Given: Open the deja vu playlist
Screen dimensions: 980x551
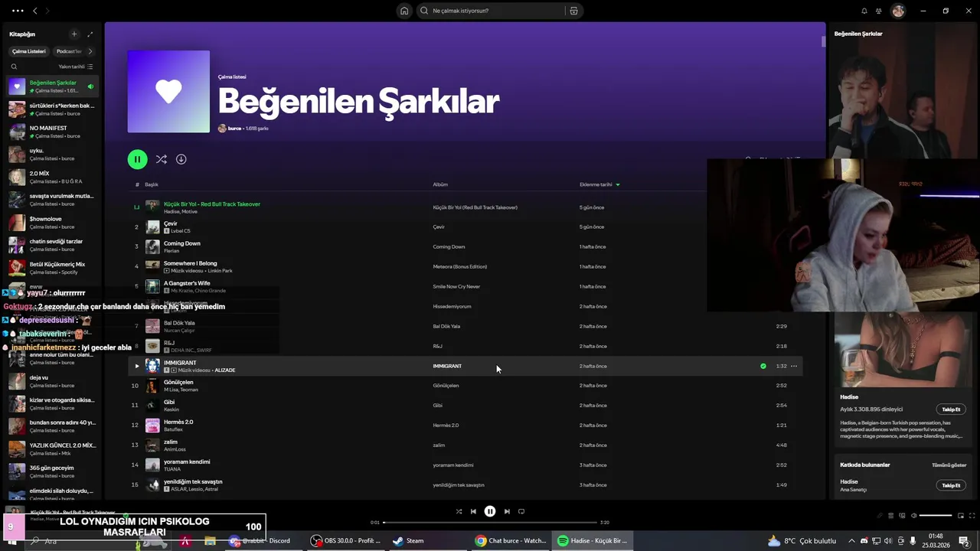Looking at the screenshot, I should coord(51,381).
